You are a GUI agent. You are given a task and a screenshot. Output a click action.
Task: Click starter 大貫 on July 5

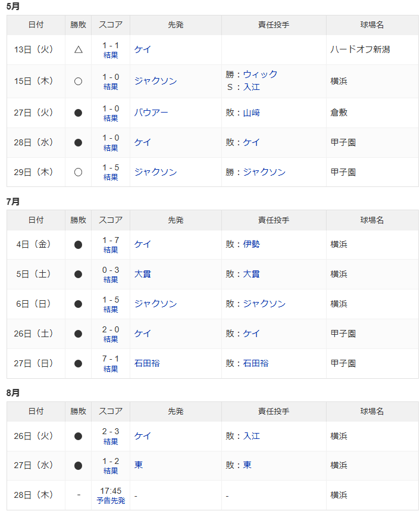click(x=143, y=274)
